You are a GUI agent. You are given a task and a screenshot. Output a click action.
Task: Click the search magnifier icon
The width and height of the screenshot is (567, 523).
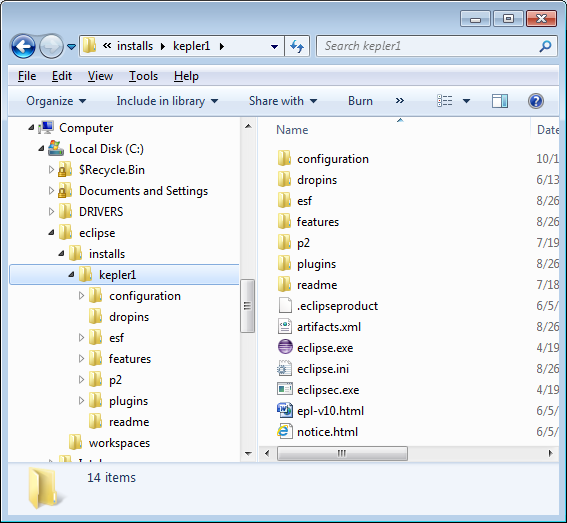point(545,46)
